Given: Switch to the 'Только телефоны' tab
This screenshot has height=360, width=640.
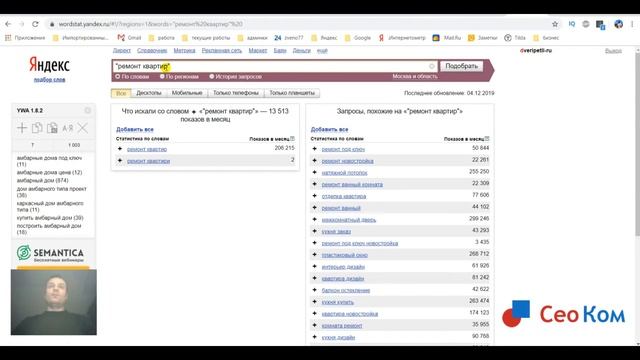Looking at the screenshot, I should coord(236,93).
